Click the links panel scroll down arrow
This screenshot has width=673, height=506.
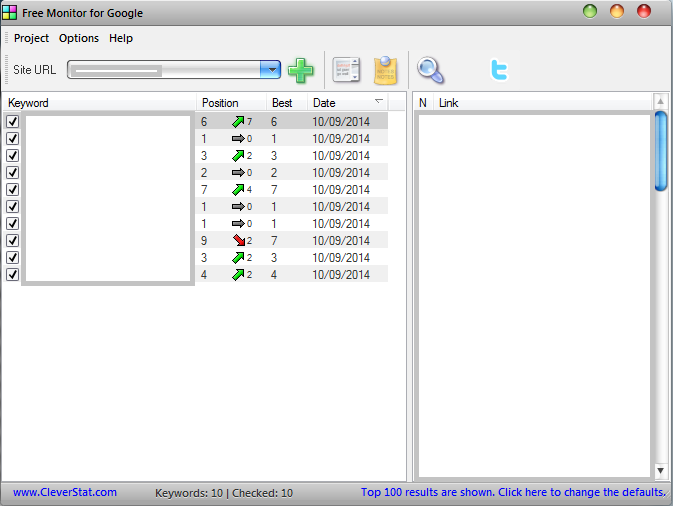(x=661, y=471)
